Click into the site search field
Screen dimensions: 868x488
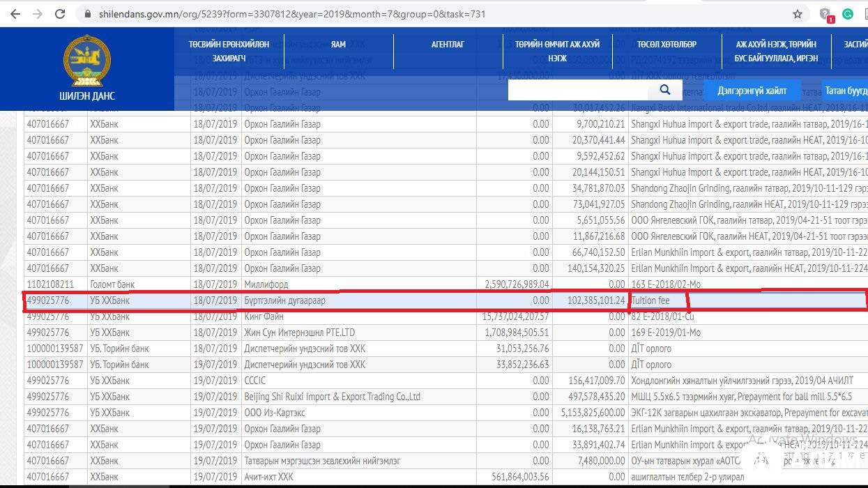(577, 90)
